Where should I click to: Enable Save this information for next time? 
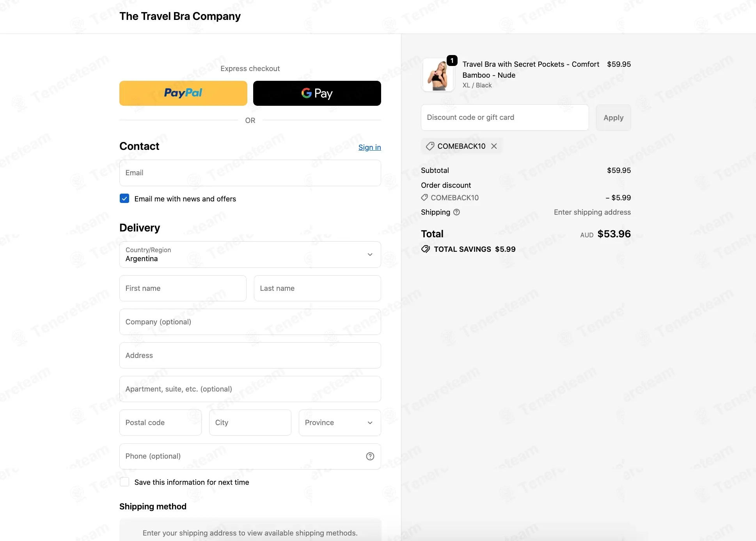124,482
